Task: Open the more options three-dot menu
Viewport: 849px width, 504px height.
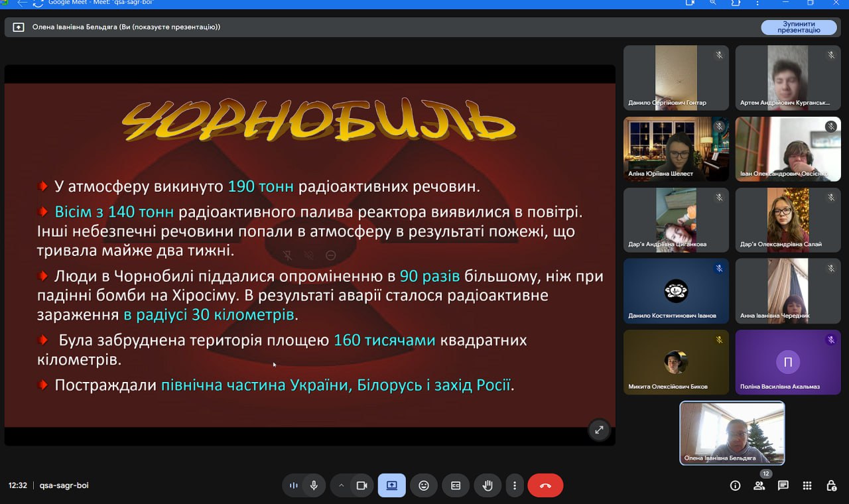Action: pyautogui.click(x=515, y=485)
